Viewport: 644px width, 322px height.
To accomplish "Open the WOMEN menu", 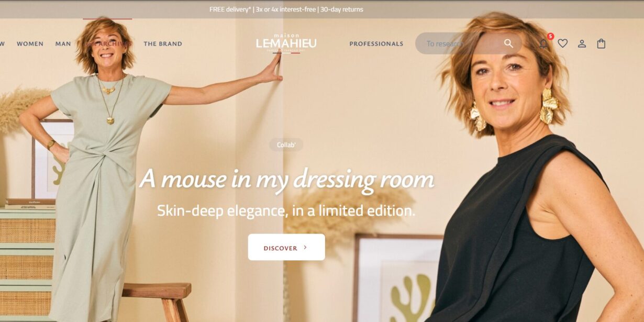I will pos(30,44).
